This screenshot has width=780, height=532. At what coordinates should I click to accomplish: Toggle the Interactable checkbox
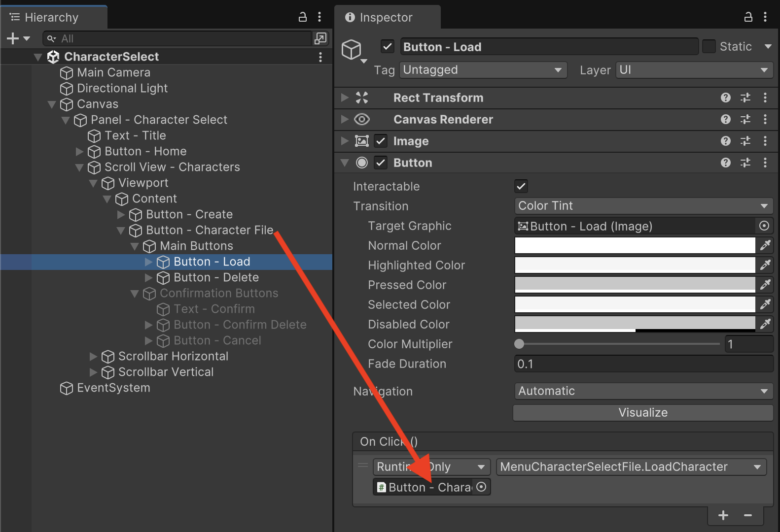(x=521, y=186)
